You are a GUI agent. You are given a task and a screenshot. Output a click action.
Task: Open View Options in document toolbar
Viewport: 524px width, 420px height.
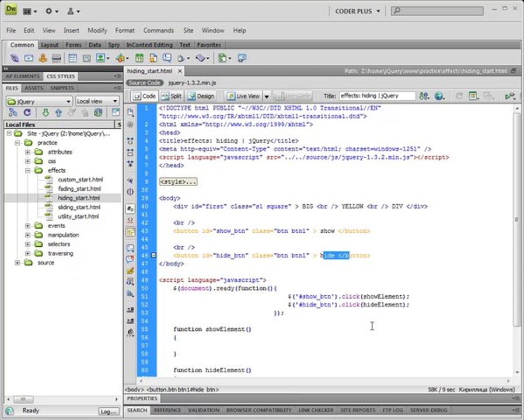click(474, 96)
